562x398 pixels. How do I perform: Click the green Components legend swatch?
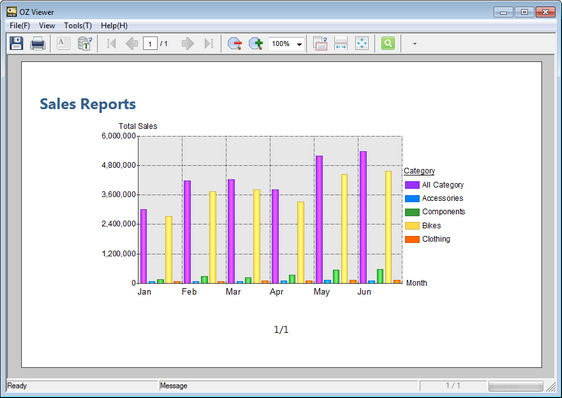tap(412, 212)
